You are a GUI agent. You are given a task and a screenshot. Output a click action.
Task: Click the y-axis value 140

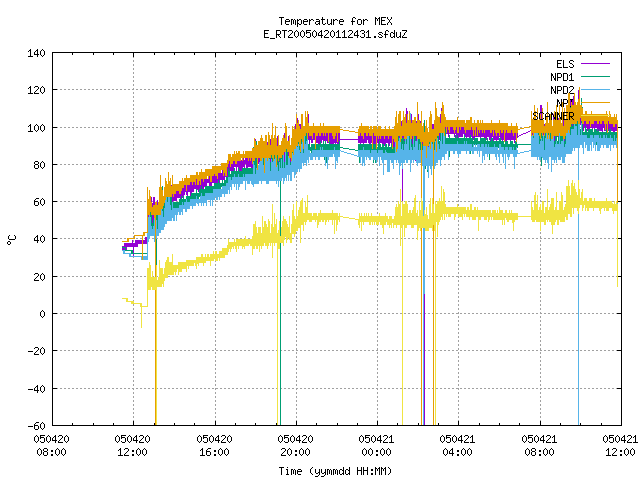(x=36, y=53)
